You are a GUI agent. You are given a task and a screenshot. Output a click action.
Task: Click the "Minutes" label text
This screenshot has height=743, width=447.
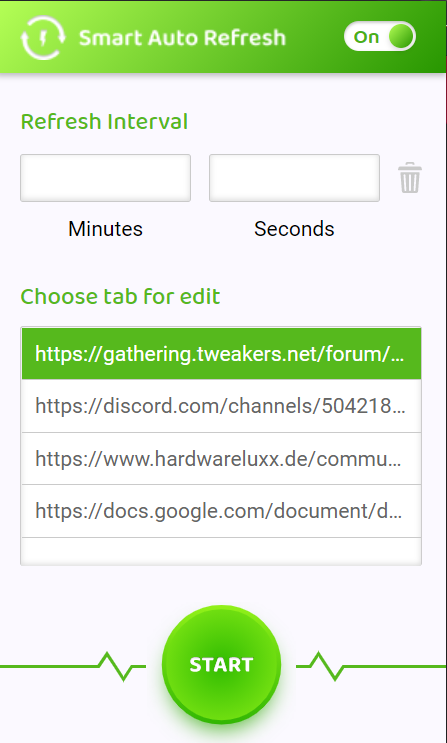(x=105, y=229)
